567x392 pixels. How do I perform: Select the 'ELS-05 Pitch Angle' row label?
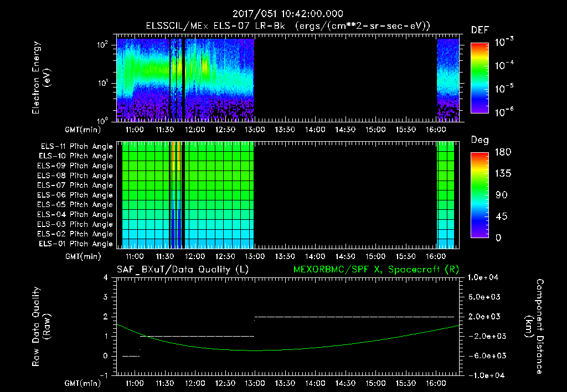pyautogui.click(x=75, y=205)
